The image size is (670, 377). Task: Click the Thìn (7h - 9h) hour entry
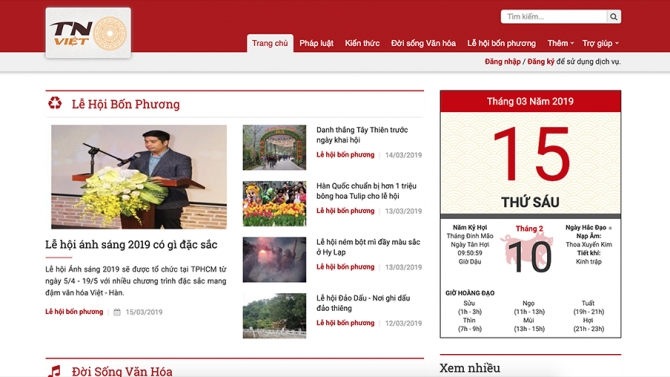click(470, 324)
